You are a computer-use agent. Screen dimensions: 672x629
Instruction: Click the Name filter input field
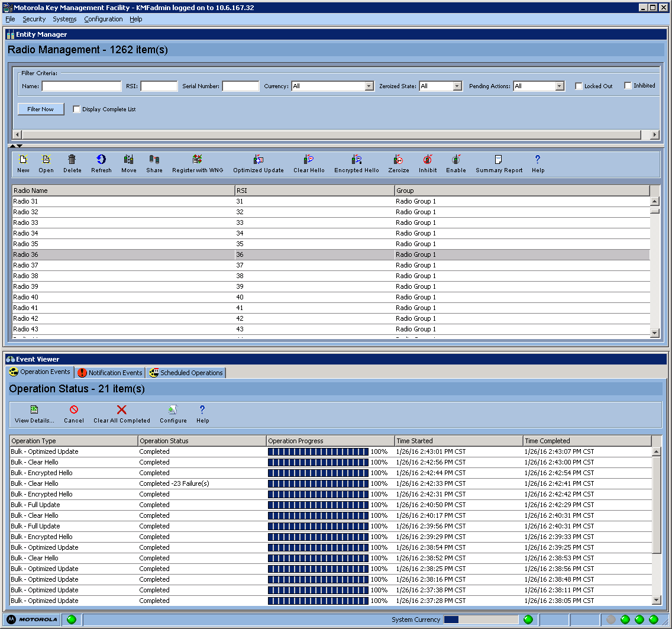[x=82, y=86]
